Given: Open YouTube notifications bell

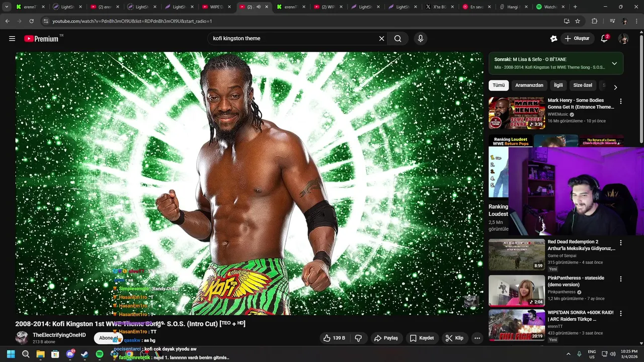Looking at the screenshot, I should tap(604, 39).
